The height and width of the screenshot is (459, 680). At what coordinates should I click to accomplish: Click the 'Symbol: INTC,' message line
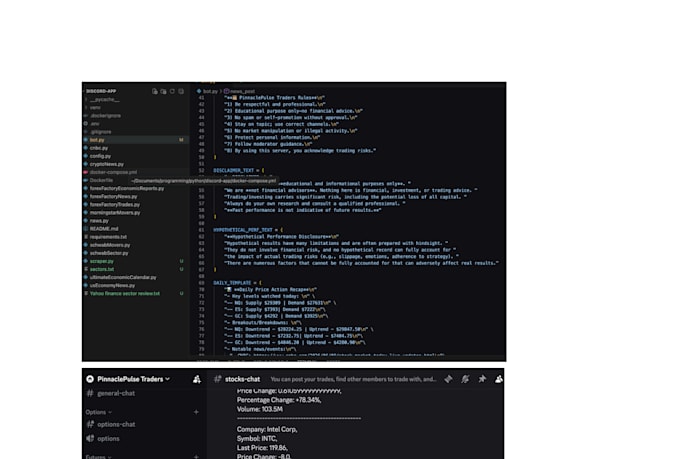click(257, 439)
